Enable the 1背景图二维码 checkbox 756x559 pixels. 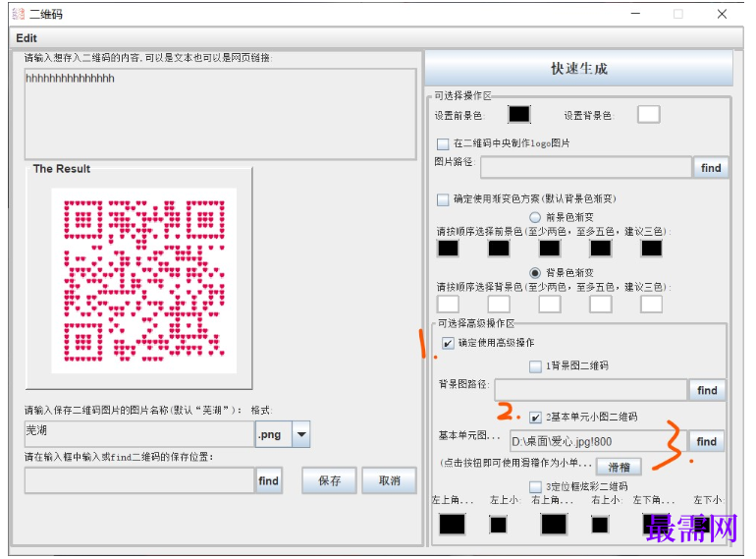535,366
